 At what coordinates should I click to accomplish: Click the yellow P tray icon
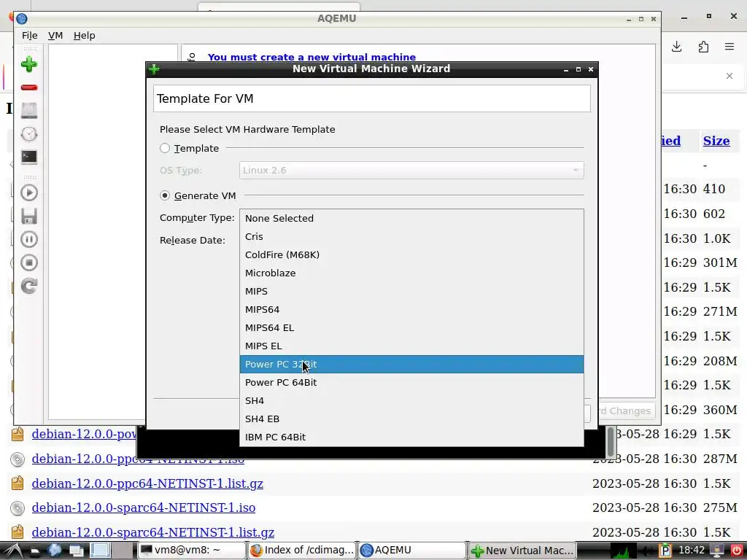[665, 551]
